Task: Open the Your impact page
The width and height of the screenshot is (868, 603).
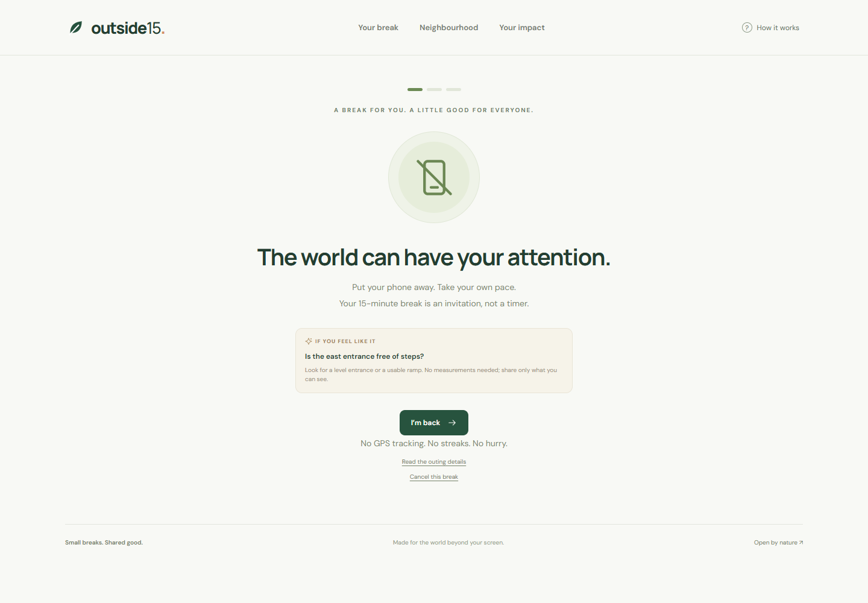Action: (x=522, y=28)
